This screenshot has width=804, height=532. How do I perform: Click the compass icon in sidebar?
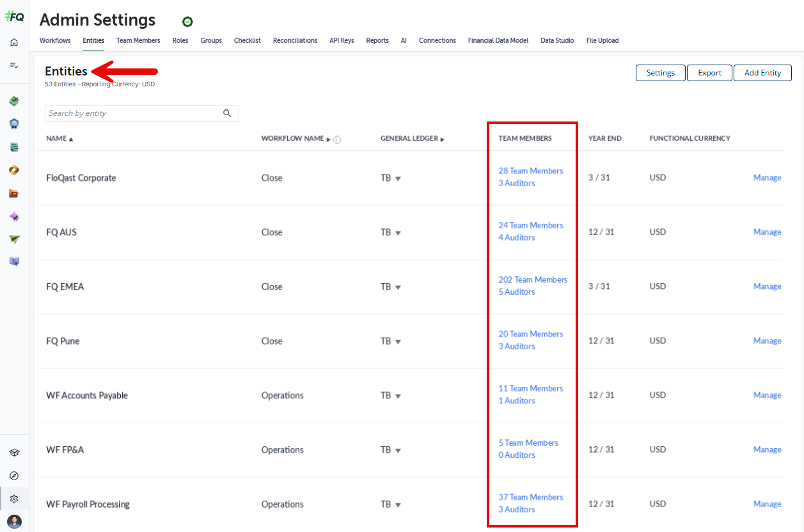14,476
